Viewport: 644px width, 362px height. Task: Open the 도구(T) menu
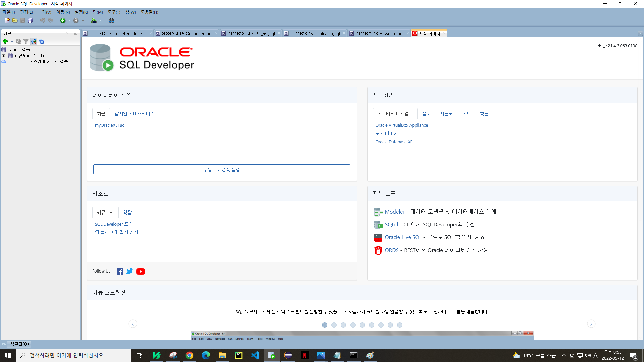tap(114, 12)
